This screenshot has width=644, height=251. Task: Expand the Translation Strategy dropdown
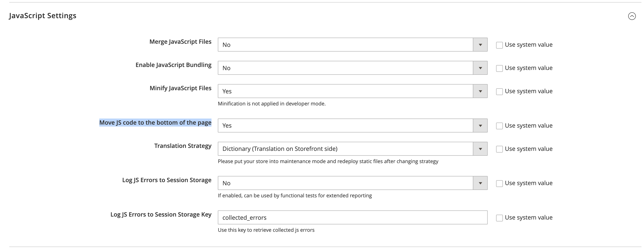tap(352, 149)
